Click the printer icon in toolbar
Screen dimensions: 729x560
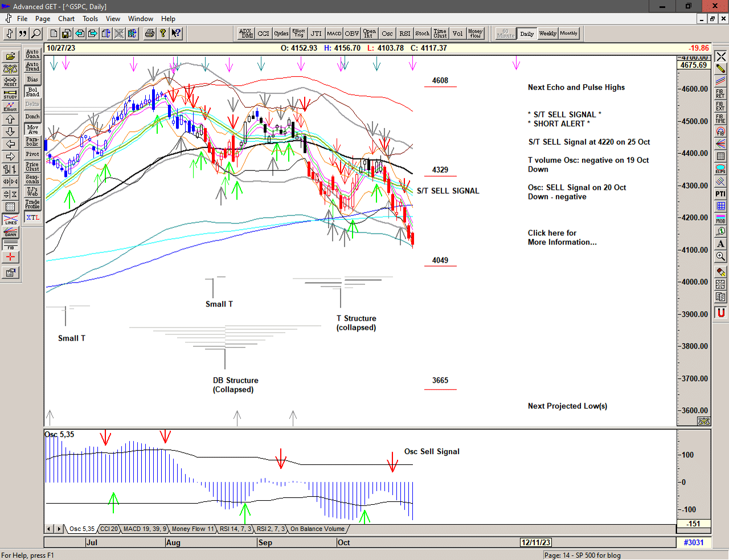149,34
